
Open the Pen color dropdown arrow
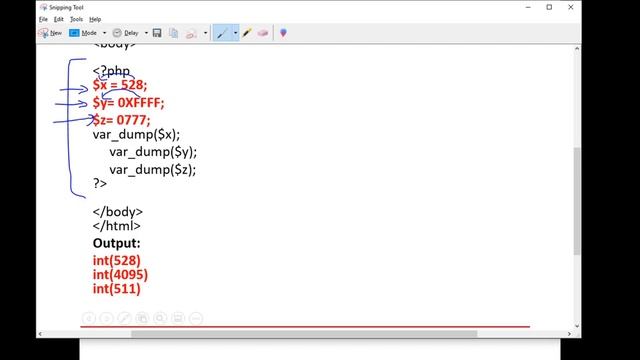coord(236,33)
